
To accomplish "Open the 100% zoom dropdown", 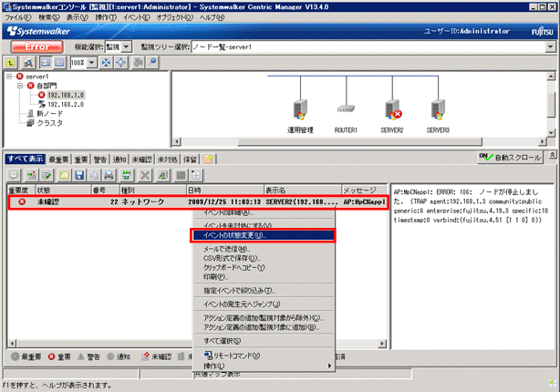I will pos(92,63).
